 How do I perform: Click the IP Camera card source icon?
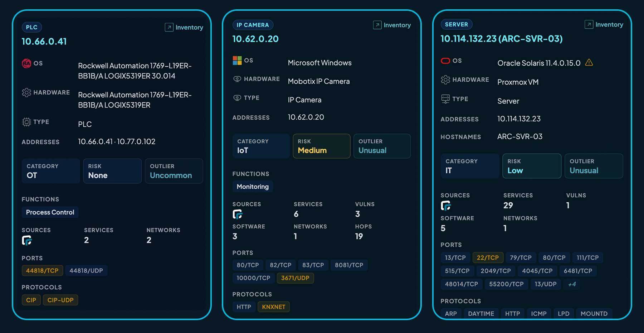point(238,214)
